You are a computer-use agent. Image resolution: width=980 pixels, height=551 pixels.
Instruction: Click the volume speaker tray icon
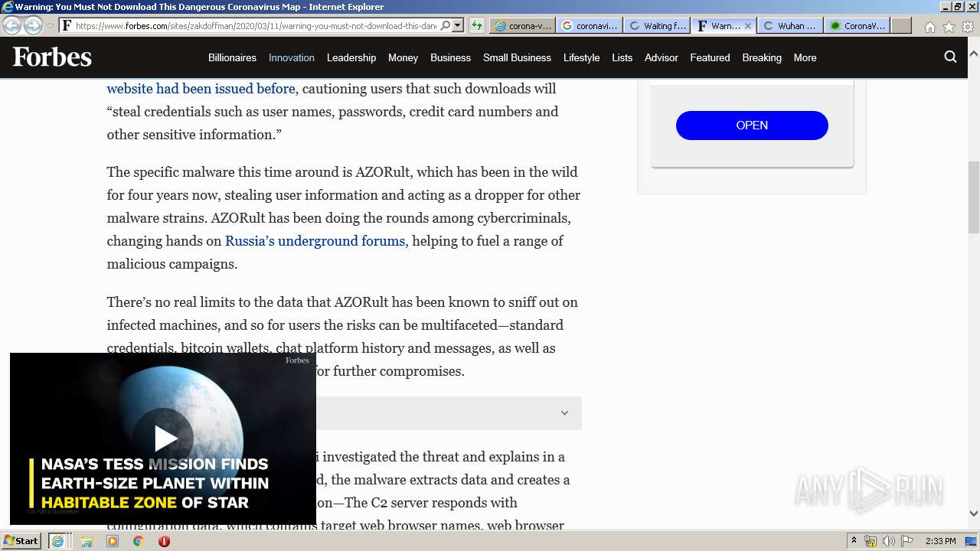[889, 541]
